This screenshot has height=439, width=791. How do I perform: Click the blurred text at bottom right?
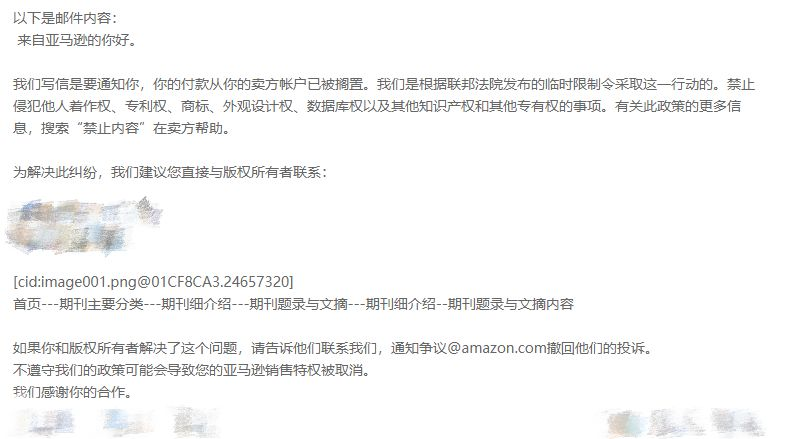pos(685,423)
